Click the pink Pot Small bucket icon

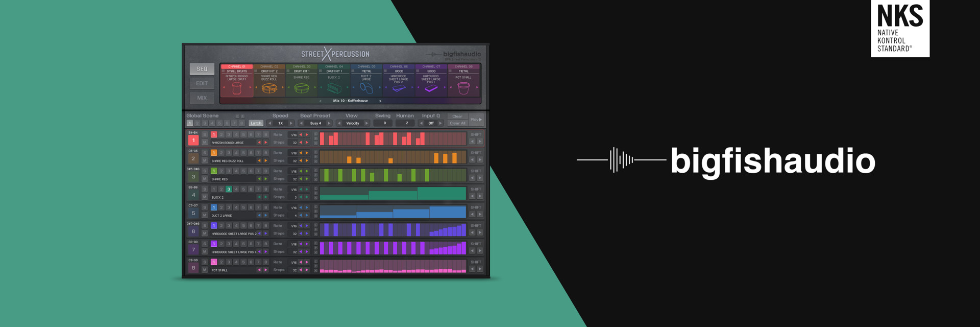tap(463, 88)
